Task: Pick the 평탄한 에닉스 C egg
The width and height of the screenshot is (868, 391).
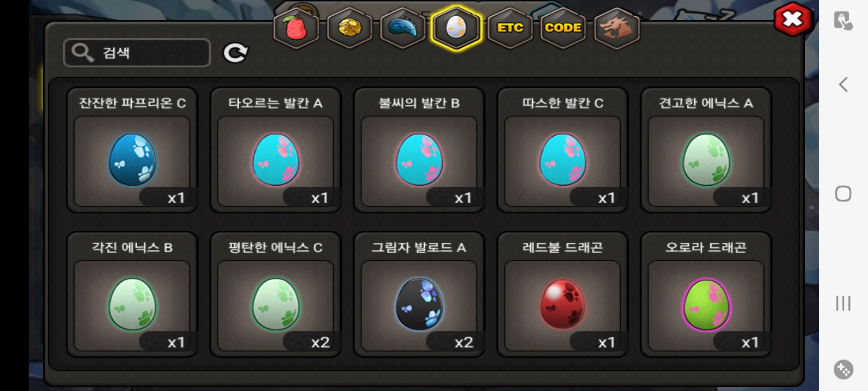Action: coord(276,295)
